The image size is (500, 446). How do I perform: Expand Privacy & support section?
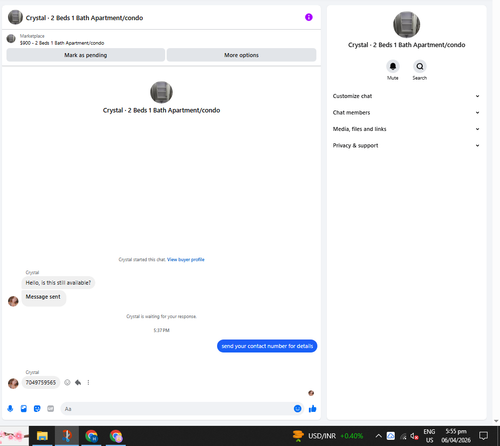click(406, 145)
